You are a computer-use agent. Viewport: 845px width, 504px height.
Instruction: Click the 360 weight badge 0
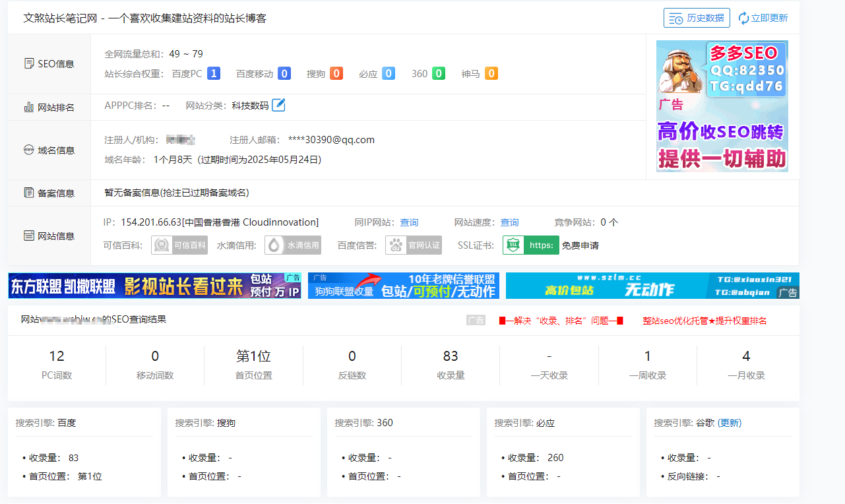tap(439, 73)
